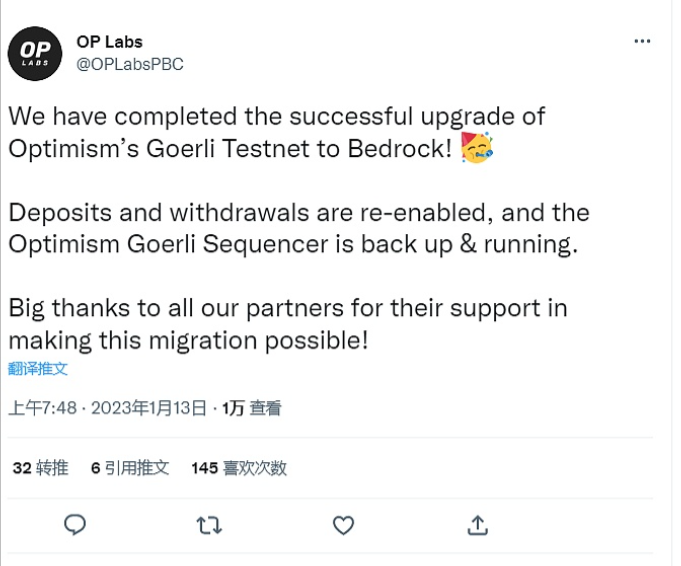View the 1万 查看 view count
This screenshot has width=681, height=566.
(x=252, y=408)
